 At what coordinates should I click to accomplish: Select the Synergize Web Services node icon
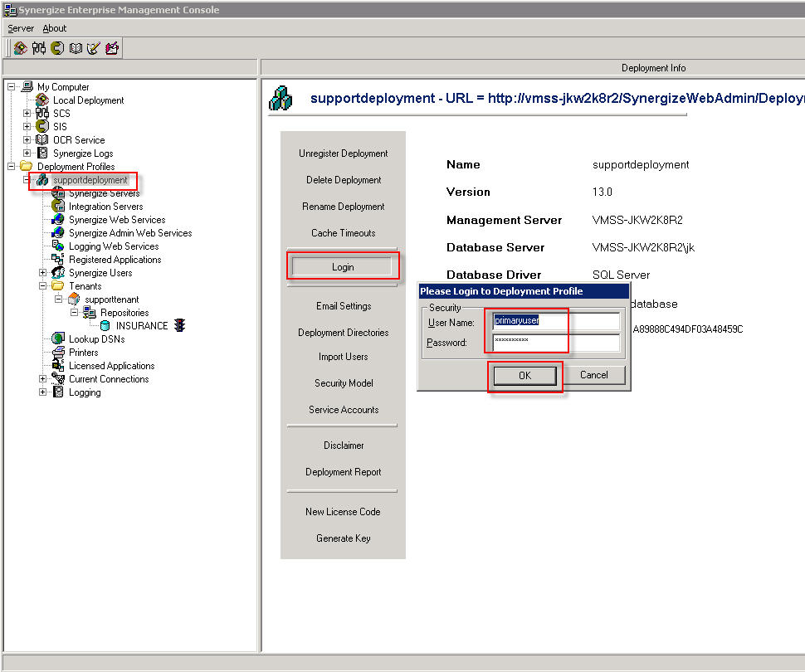coord(58,220)
